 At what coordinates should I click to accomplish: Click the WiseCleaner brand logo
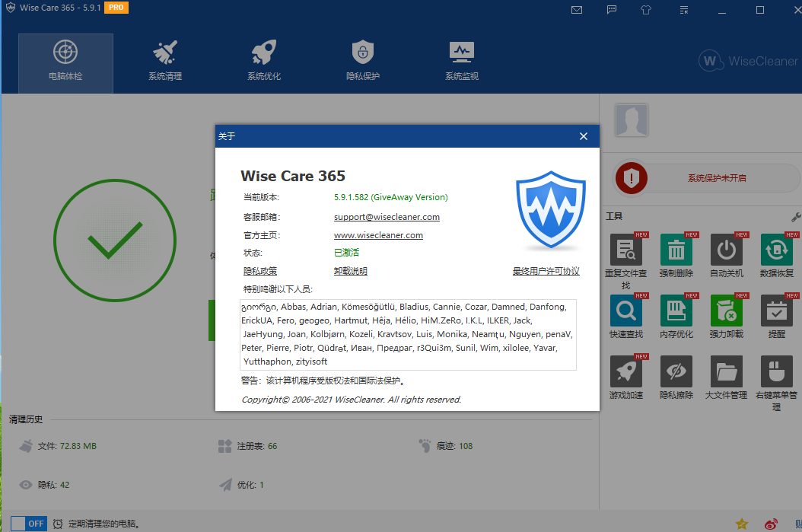tap(748, 62)
